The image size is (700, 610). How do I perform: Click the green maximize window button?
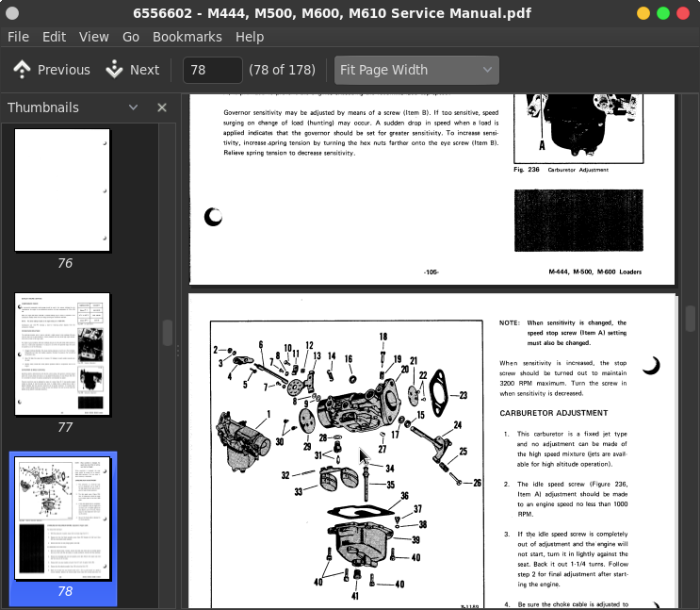[x=663, y=13]
